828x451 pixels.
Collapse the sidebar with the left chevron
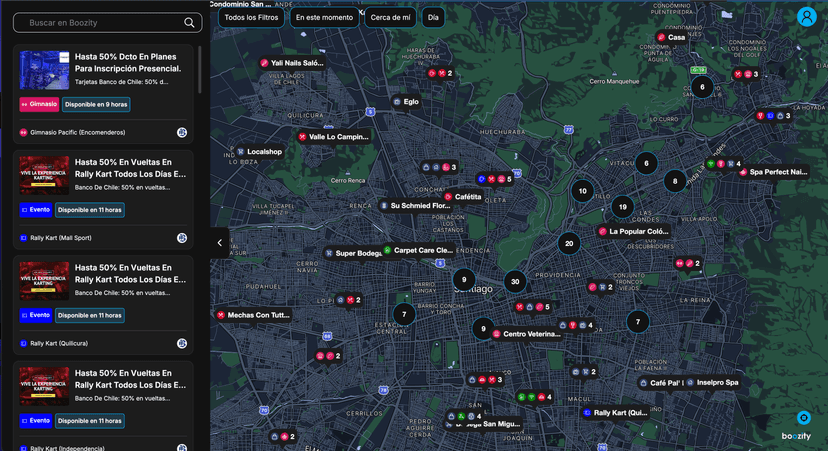219,242
